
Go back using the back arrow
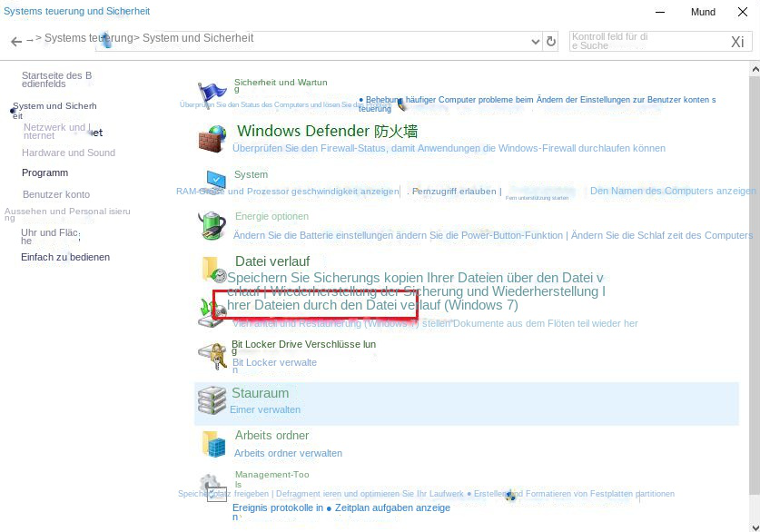[15, 42]
